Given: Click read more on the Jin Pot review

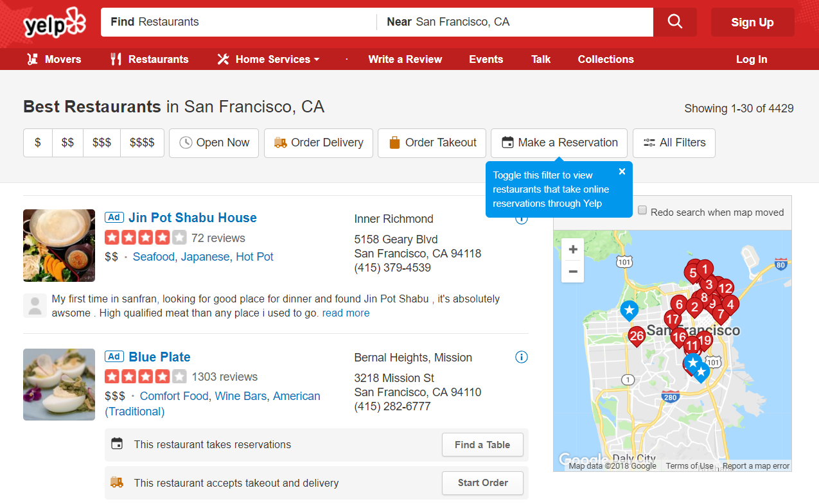Looking at the screenshot, I should (x=346, y=313).
